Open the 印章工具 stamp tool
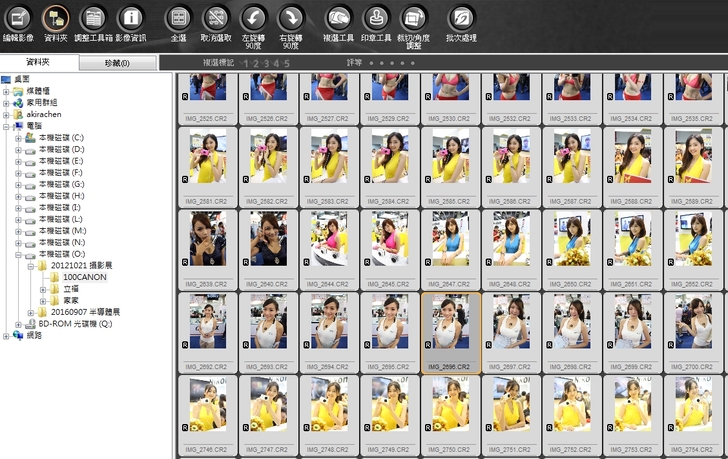Screen dimensions: 728x459 tap(375, 19)
